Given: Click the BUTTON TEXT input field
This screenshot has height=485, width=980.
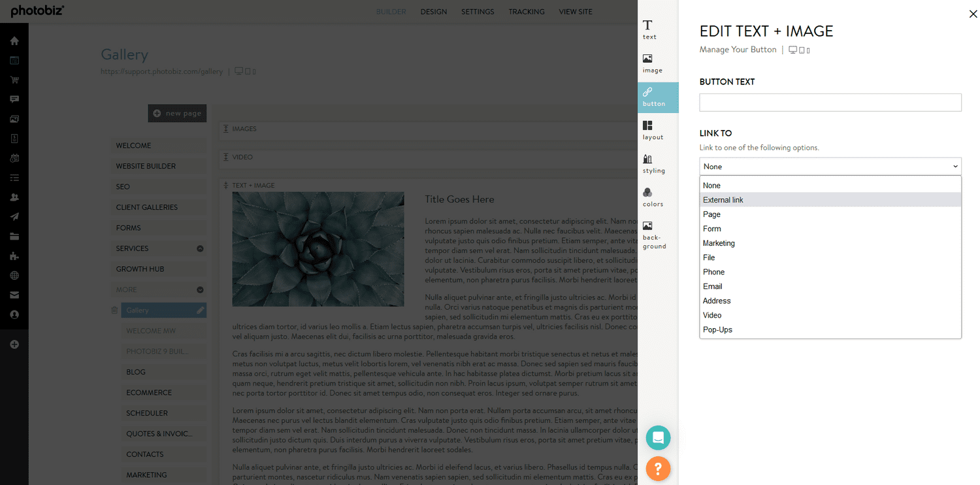Looking at the screenshot, I should click(x=830, y=102).
